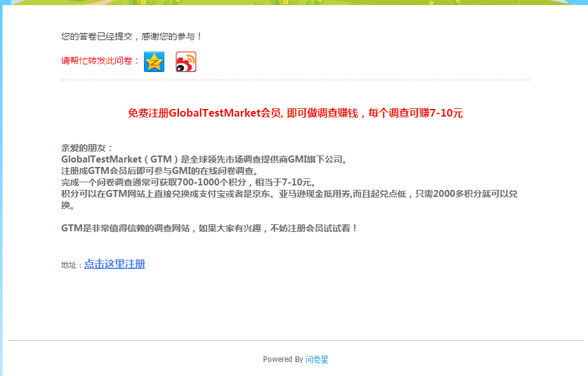Share the survey via Sina Weibo icon
The image size is (588, 376).
click(x=186, y=62)
